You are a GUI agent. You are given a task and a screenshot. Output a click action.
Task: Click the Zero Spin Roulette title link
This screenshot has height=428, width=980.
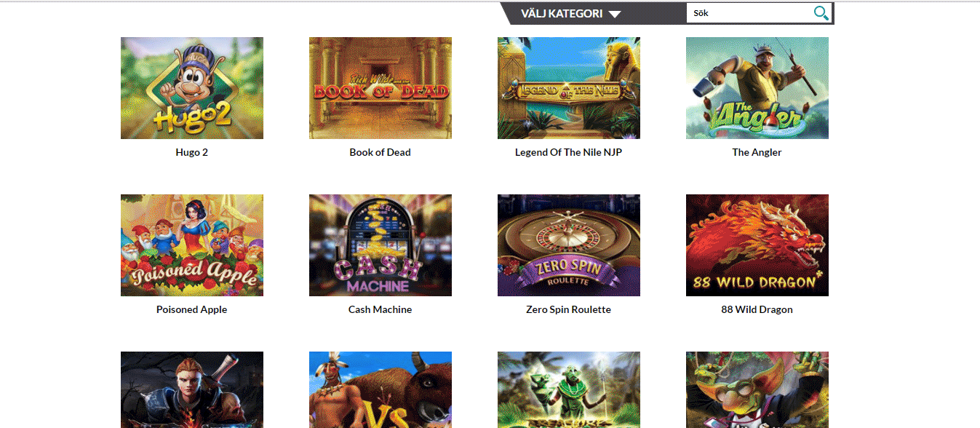click(568, 309)
